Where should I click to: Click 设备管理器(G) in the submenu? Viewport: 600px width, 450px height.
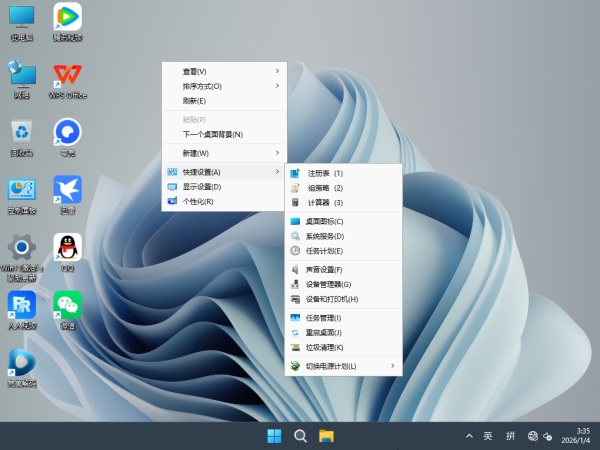click(x=328, y=284)
